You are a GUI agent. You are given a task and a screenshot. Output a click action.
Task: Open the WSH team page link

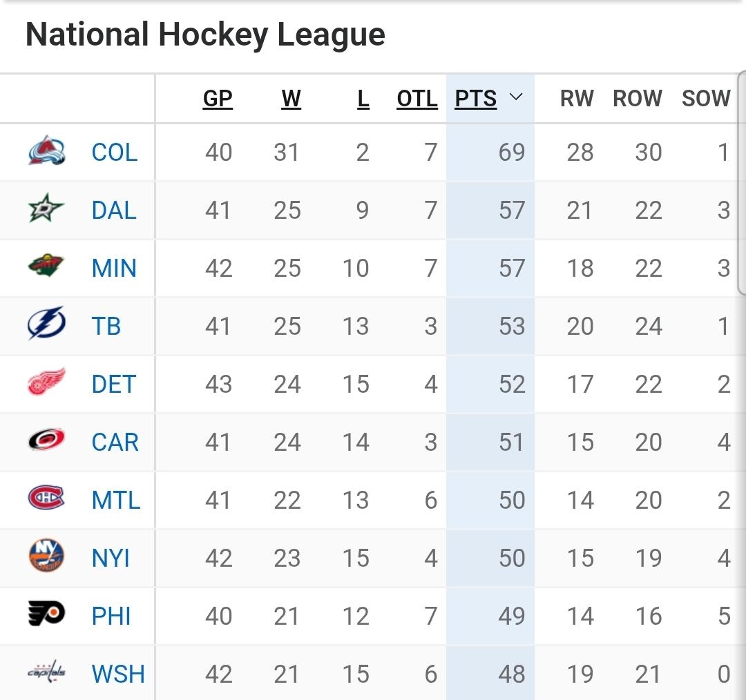tap(118, 674)
